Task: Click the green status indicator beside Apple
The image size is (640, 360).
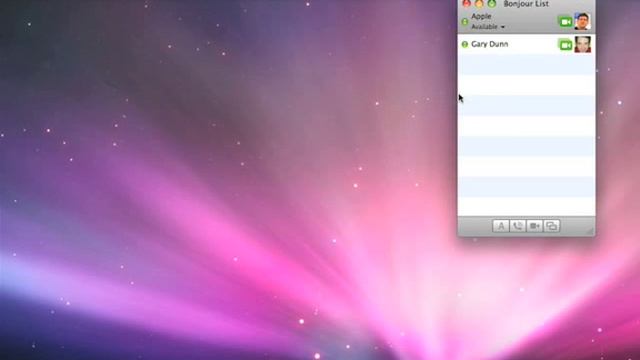Action: point(464,21)
